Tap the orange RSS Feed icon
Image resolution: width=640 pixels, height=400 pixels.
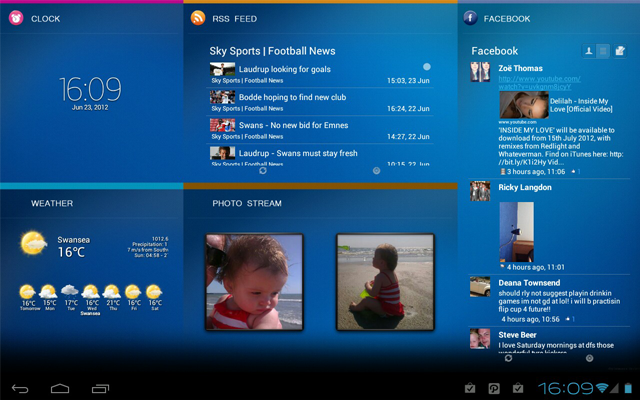[198, 18]
